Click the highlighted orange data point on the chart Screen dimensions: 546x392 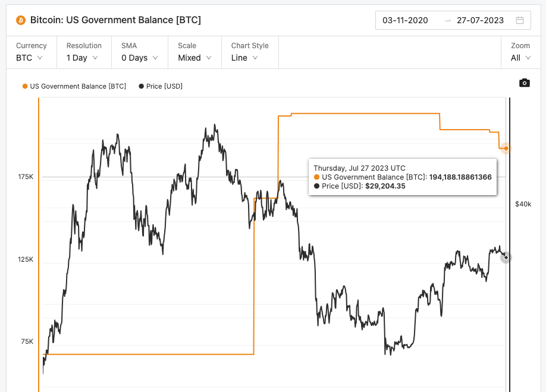coord(505,148)
